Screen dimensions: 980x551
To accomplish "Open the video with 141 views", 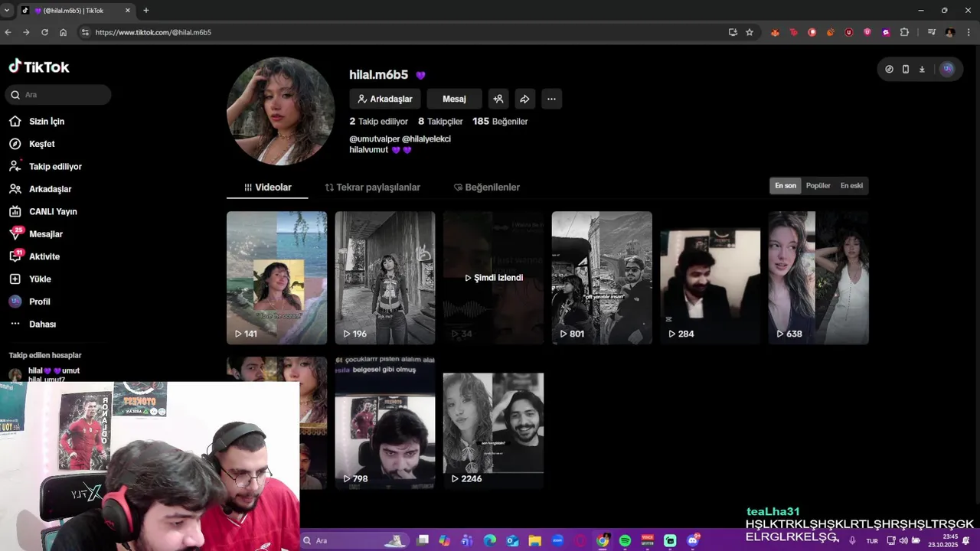I will click(x=276, y=278).
